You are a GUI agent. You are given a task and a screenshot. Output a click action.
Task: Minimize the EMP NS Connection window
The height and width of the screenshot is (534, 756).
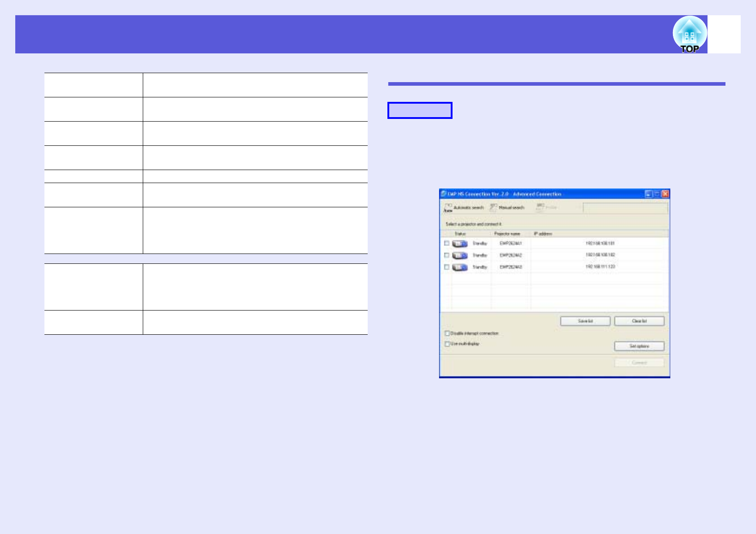tap(648, 194)
